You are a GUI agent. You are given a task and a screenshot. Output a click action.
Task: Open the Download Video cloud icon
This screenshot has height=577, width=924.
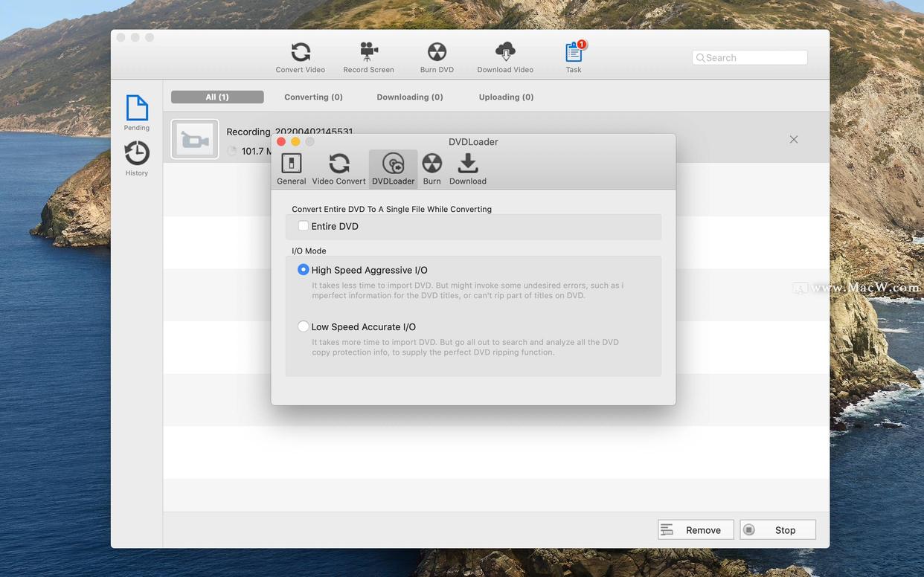pyautogui.click(x=505, y=57)
